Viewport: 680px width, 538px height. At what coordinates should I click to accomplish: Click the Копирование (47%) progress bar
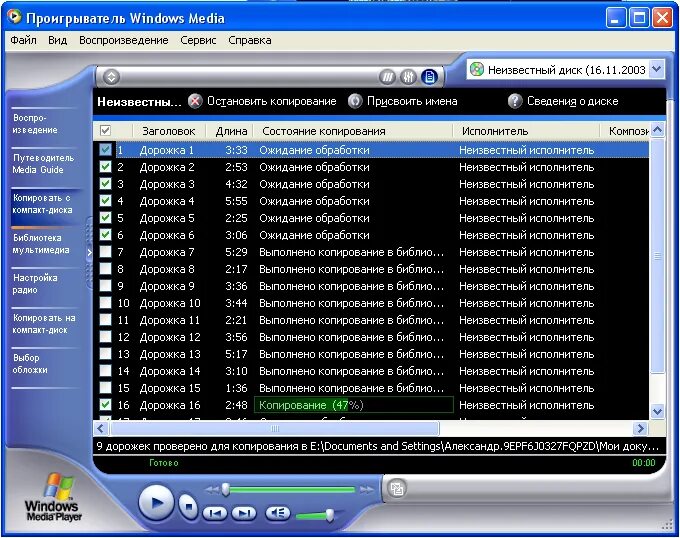(x=353, y=405)
